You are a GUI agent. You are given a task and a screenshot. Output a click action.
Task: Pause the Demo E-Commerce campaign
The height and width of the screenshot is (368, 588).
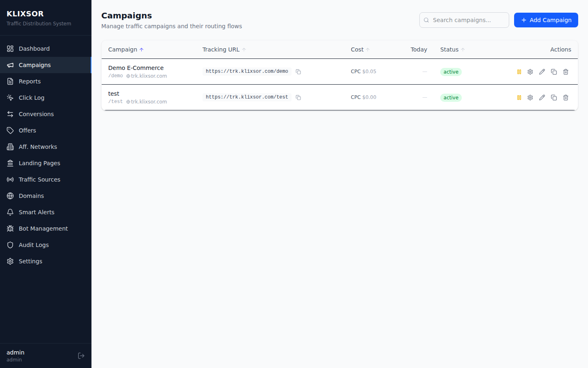tap(519, 72)
